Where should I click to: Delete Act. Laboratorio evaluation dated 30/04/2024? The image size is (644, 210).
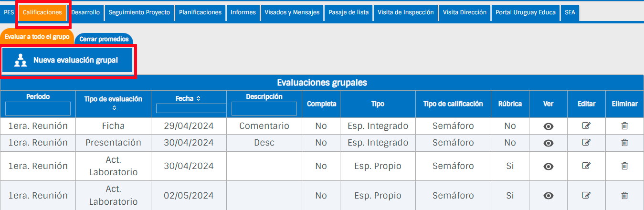pos(624,166)
